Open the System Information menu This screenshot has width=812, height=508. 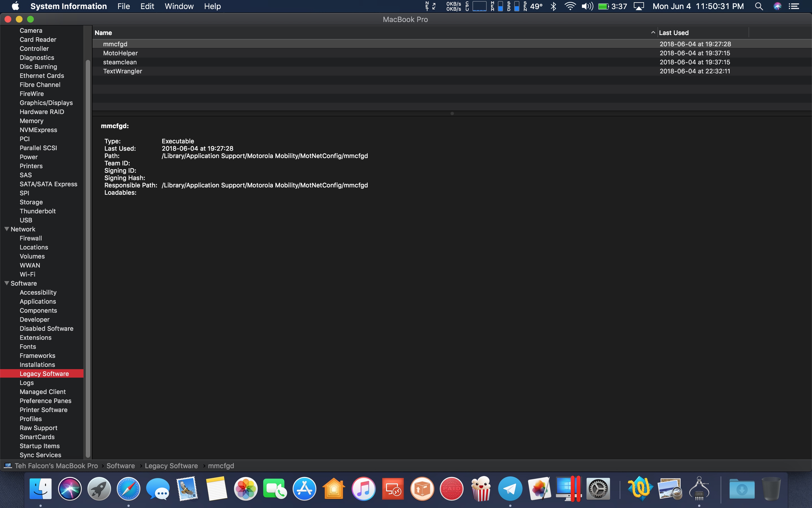coord(69,6)
